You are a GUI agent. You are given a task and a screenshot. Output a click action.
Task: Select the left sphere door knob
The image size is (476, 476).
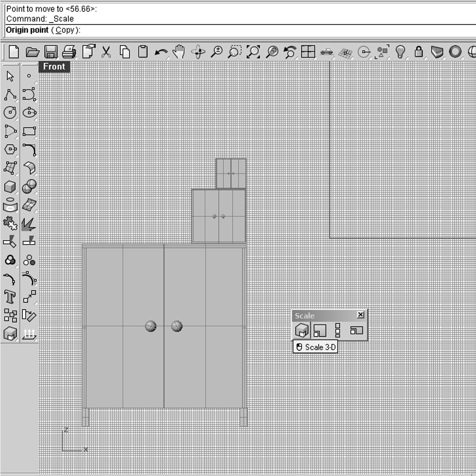pos(151,326)
